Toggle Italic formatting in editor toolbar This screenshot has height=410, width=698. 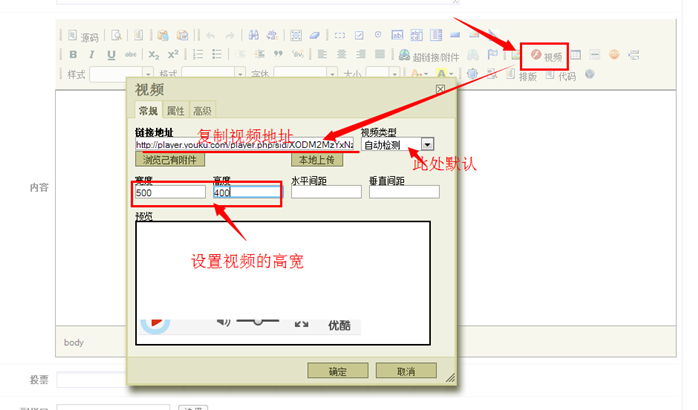click(x=92, y=55)
